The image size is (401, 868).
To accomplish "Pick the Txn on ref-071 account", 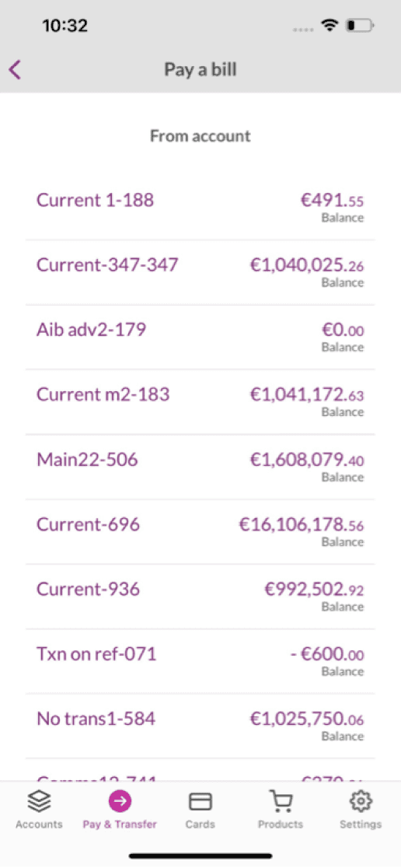I will tap(200, 662).
